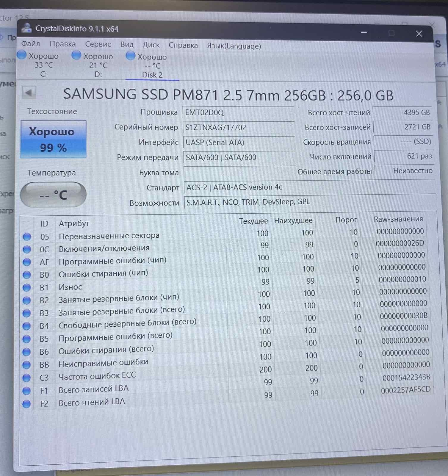This screenshot has height=476, width=448.
Task: Click raw value 0002257AF5CD
Action: [406, 390]
